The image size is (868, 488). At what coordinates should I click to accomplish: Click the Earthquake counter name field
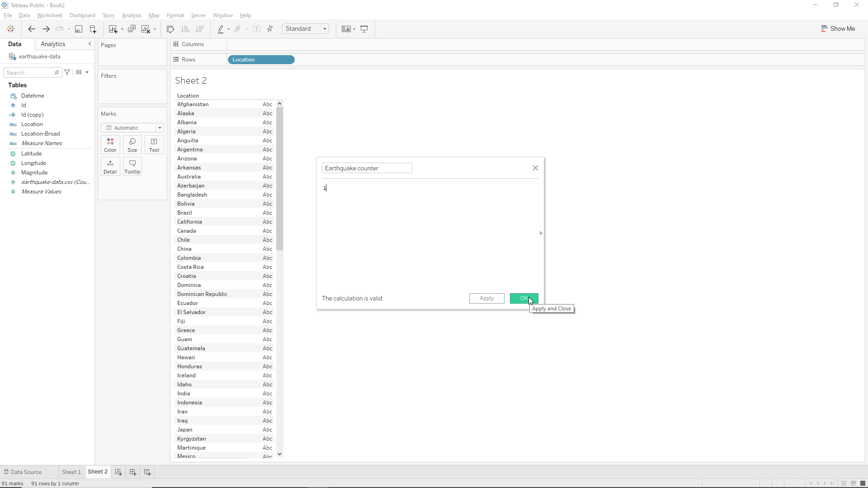click(x=367, y=168)
